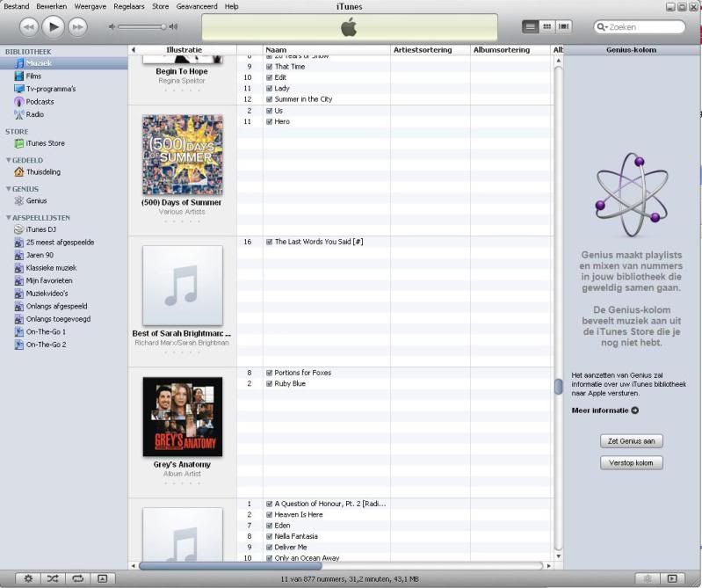
Task: Uncheck the song Edit
Action: tap(269, 77)
